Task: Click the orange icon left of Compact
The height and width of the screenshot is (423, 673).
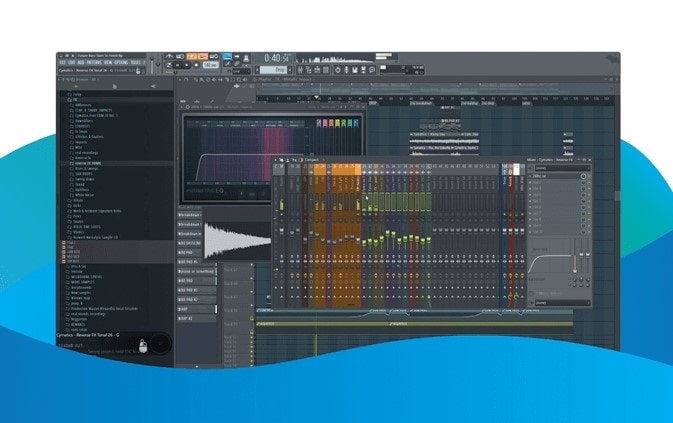Action: coord(300,160)
